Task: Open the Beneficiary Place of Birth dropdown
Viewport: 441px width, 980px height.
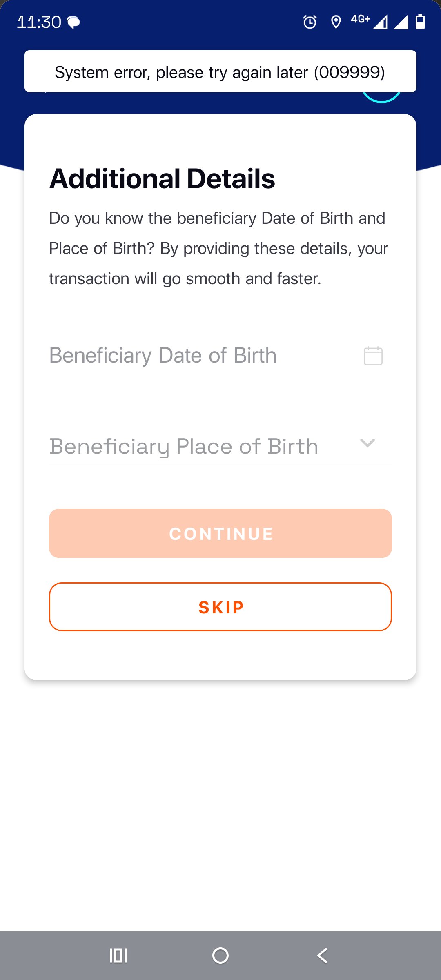Action: click(x=184, y=447)
